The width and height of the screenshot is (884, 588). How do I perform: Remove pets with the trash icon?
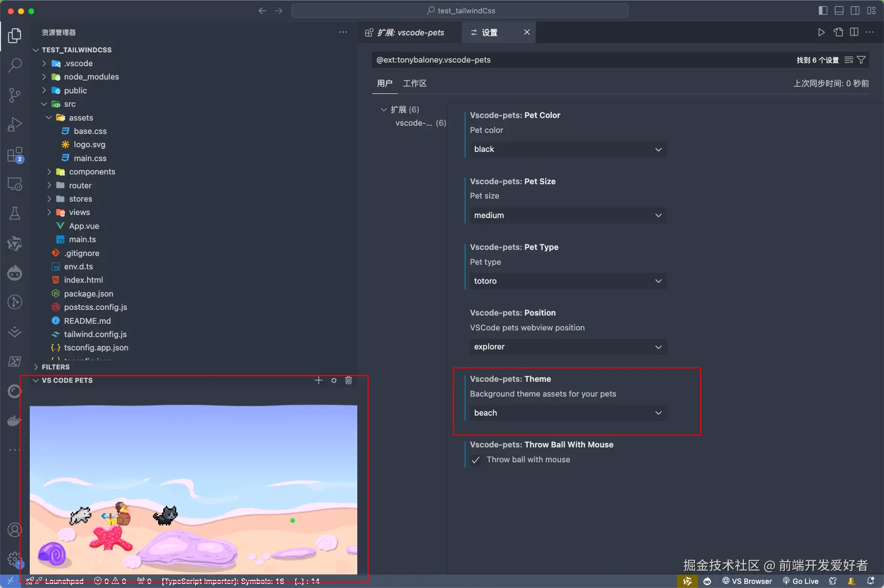pyautogui.click(x=349, y=380)
